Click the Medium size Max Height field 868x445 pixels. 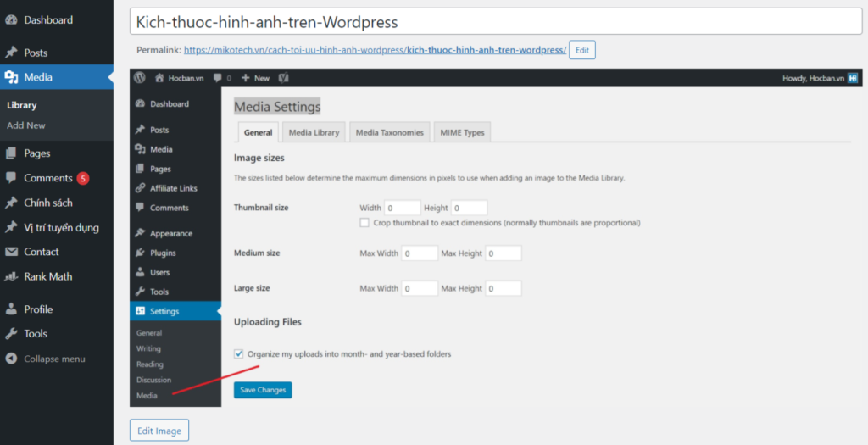pos(504,253)
